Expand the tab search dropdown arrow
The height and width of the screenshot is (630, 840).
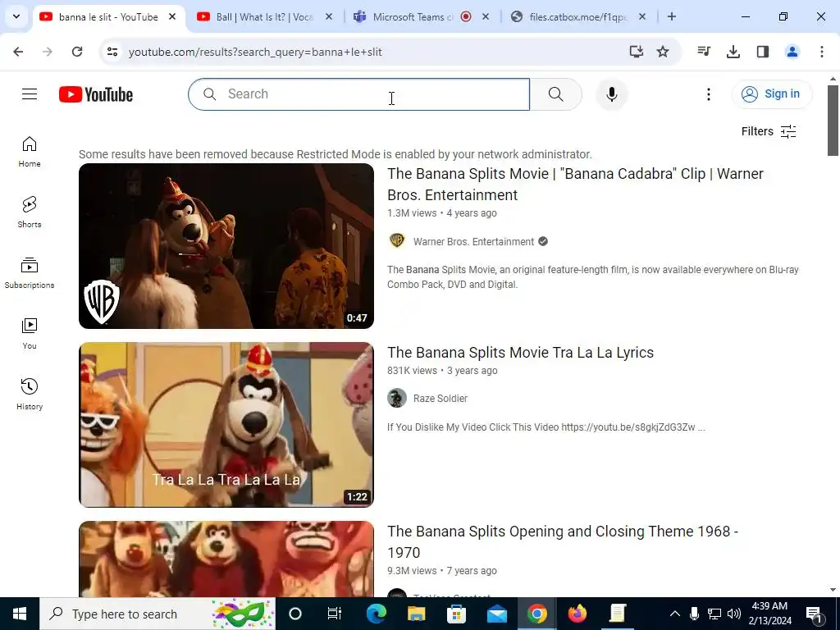pyautogui.click(x=16, y=16)
